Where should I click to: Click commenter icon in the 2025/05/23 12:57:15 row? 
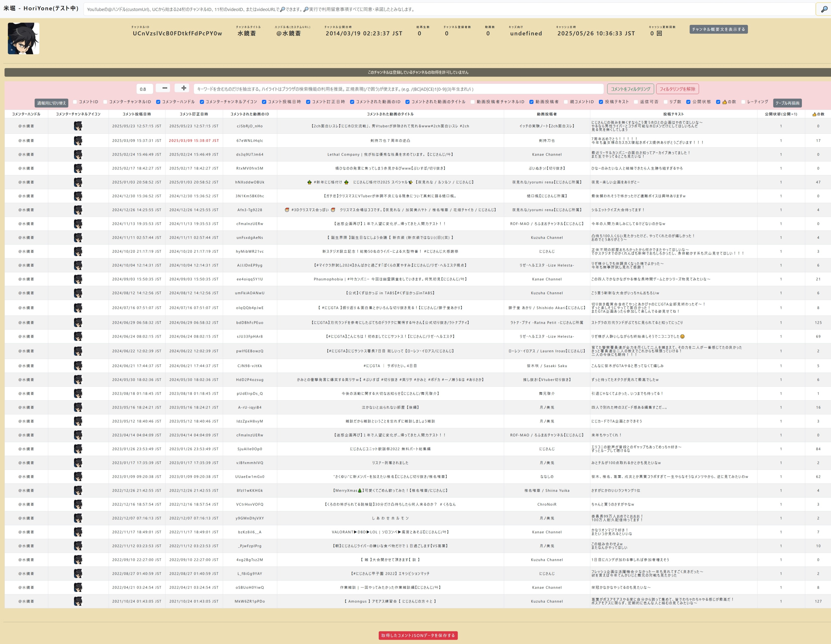click(x=78, y=126)
